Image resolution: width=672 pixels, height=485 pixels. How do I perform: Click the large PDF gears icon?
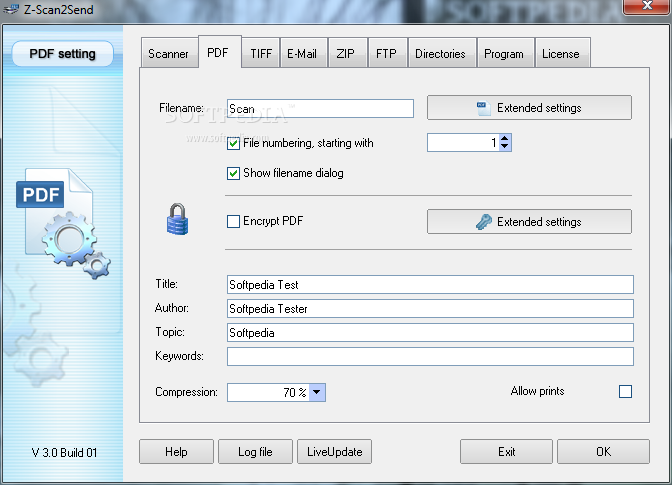[63, 223]
